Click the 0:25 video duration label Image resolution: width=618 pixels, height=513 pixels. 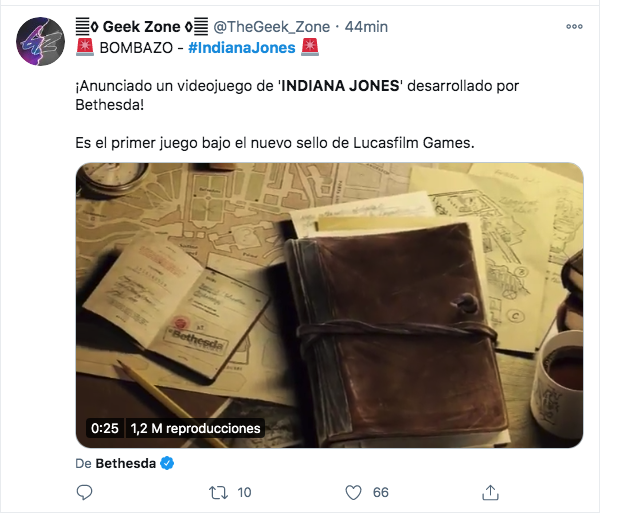[x=105, y=428]
